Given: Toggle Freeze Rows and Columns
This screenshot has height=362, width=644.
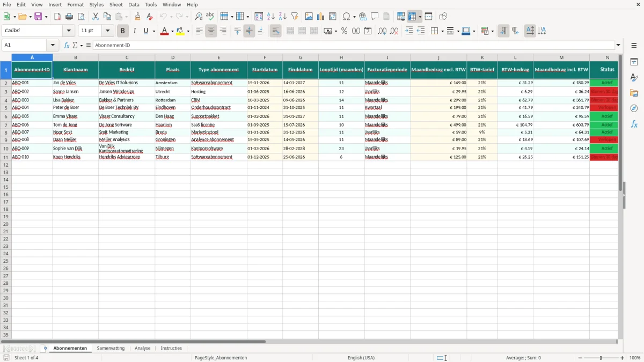Looking at the screenshot, I should 412,17.
